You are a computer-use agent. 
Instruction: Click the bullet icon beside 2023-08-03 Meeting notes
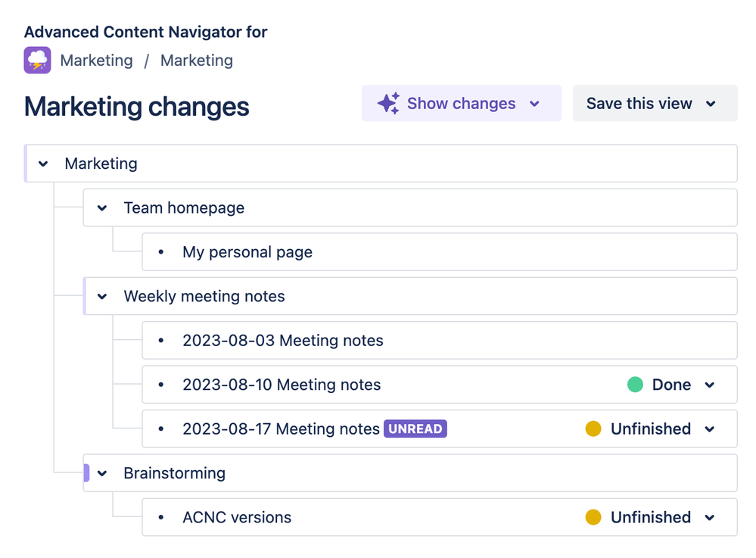click(x=160, y=340)
